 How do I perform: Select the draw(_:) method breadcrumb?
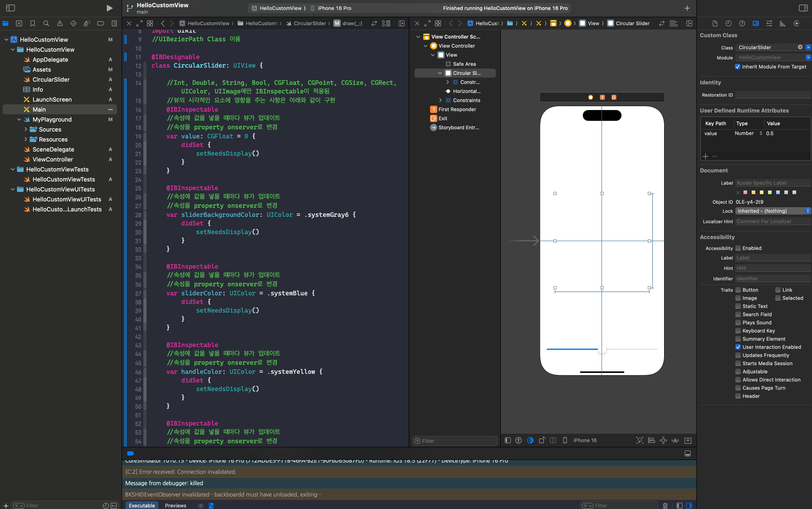pos(348,24)
